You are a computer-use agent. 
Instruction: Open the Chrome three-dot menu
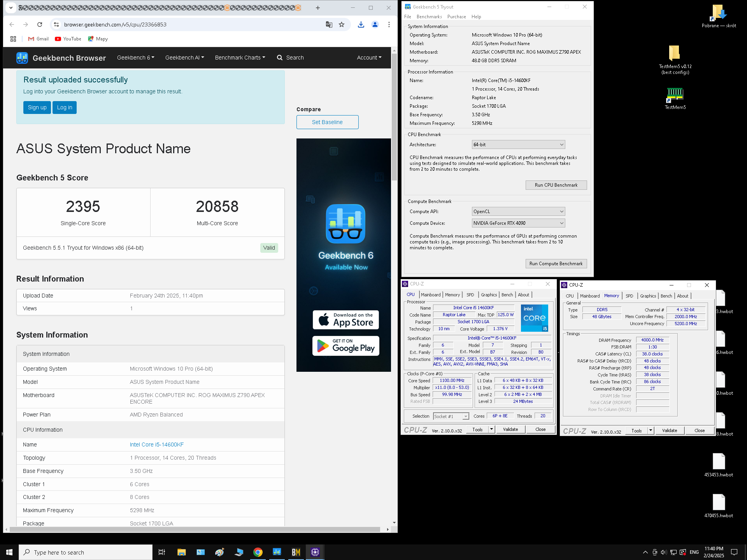(x=389, y=24)
